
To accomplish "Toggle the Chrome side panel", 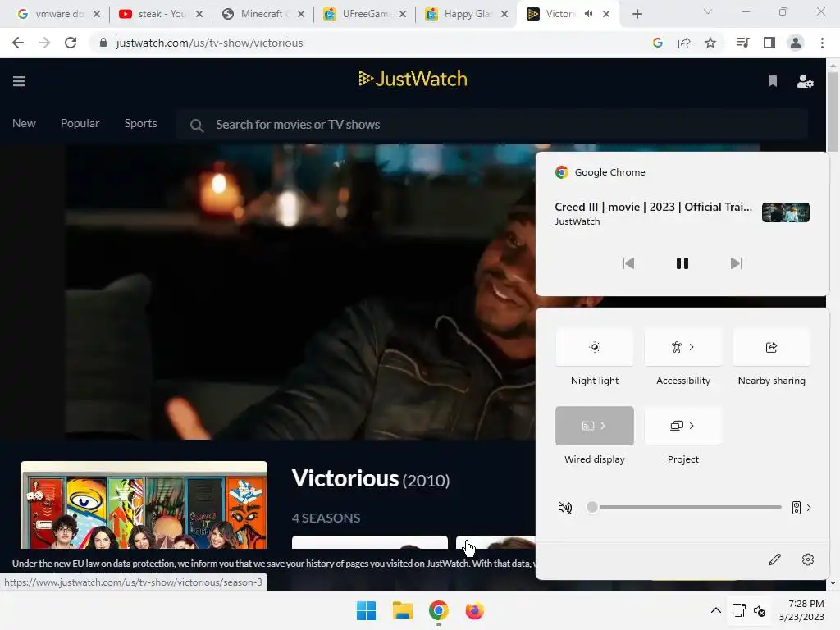I will click(769, 43).
